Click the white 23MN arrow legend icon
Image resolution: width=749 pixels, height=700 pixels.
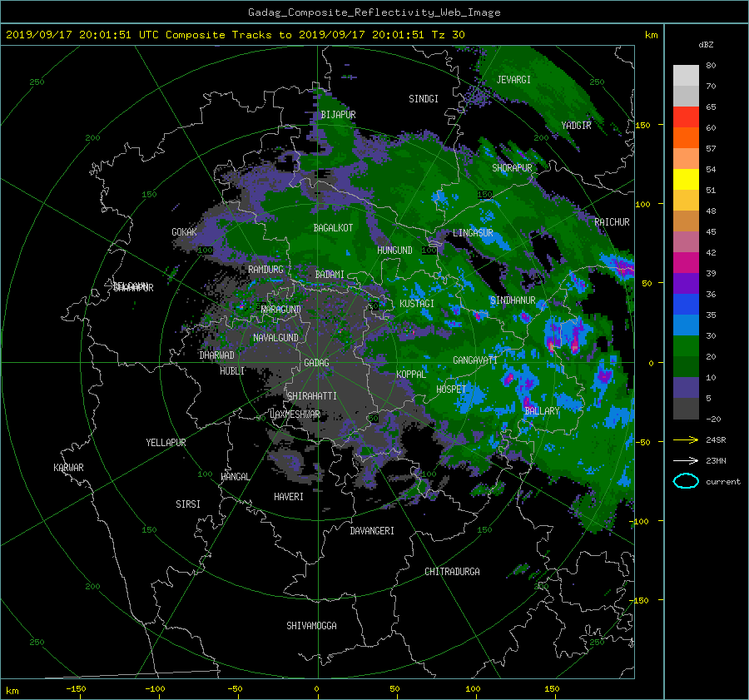pyautogui.click(x=686, y=460)
